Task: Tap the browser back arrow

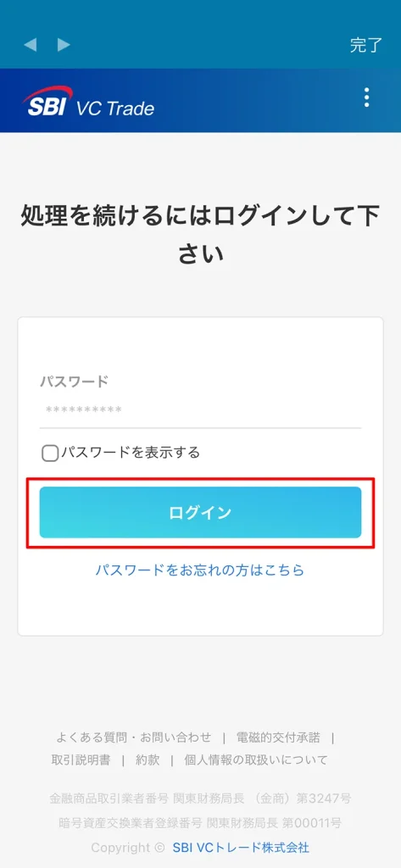Action: 31,45
